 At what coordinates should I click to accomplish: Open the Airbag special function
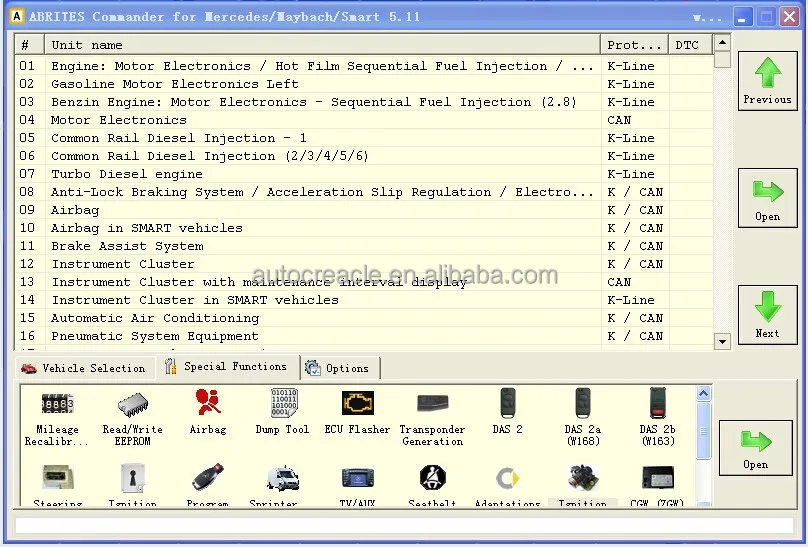[x=208, y=413]
